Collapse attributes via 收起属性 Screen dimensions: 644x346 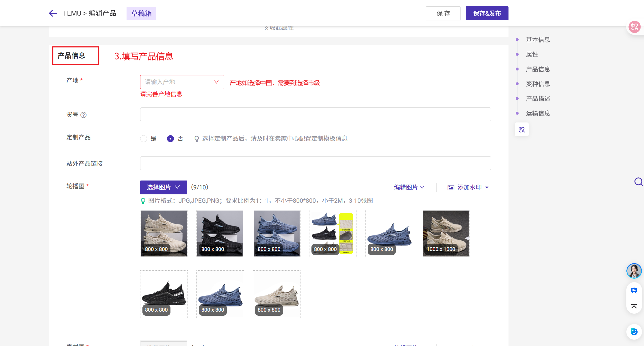(x=279, y=28)
